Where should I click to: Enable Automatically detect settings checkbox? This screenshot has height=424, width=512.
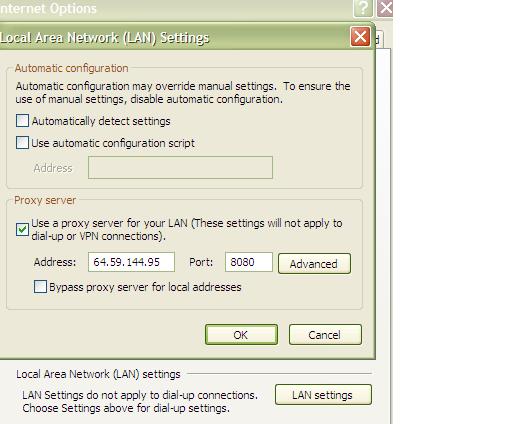(22, 121)
